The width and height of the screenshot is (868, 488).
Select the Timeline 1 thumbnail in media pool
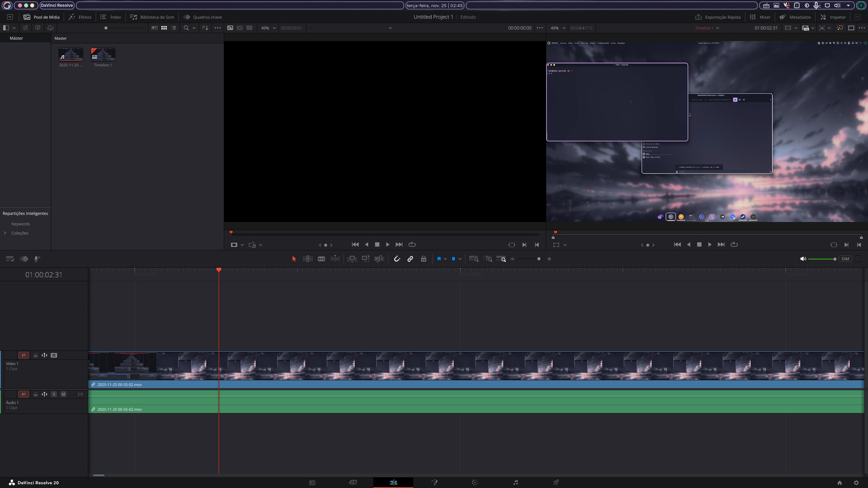pyautogui.click(x=103, y=55)
